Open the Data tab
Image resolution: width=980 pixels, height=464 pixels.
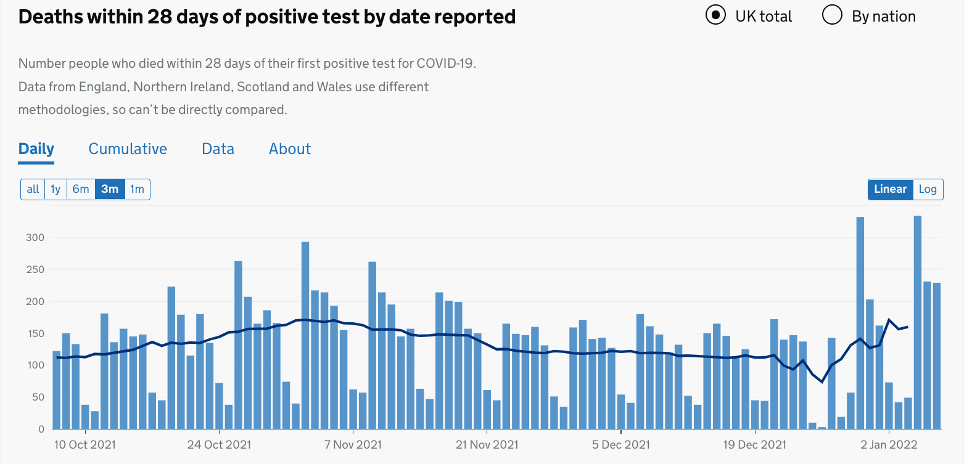coord(218,149)
